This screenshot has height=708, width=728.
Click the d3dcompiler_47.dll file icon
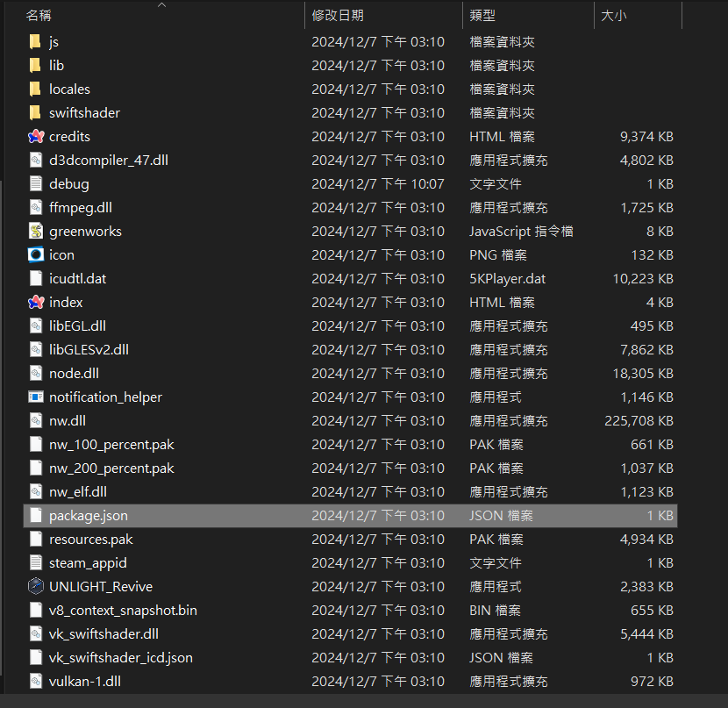36,161
